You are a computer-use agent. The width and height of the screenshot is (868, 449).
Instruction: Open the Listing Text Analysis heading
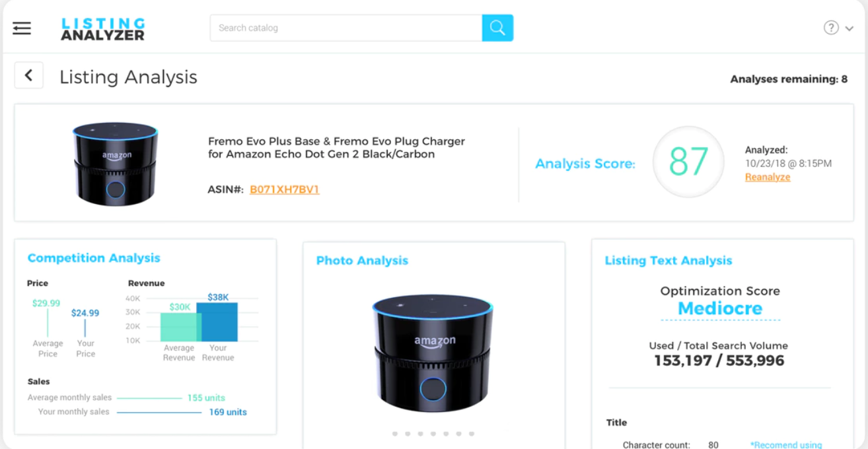669,261
